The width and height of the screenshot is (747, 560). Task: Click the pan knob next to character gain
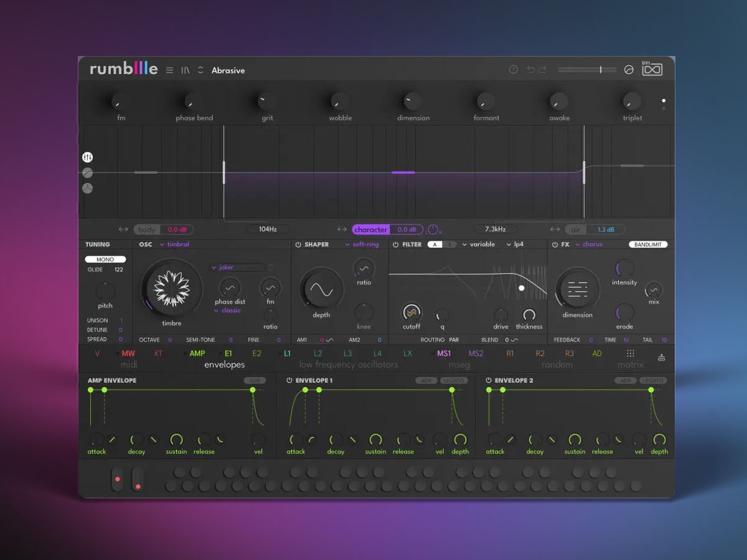click(x=433, y=230)
